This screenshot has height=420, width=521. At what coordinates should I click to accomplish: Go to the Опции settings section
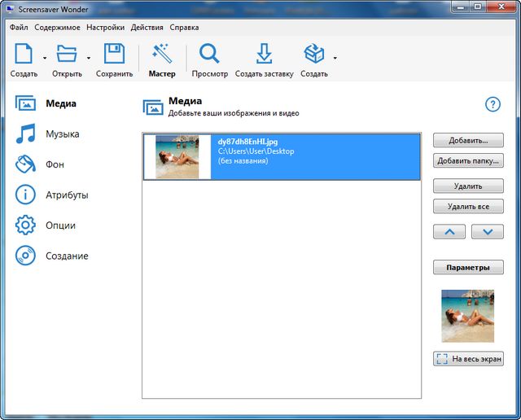click(60, 225)
